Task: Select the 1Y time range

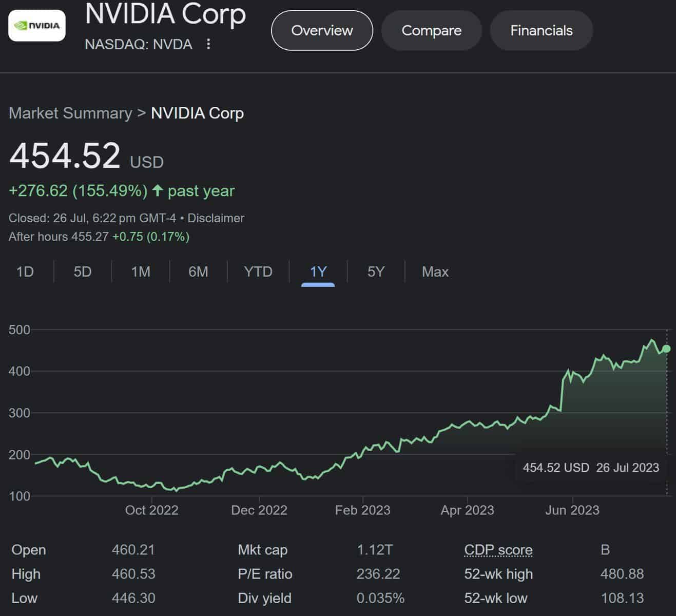Action: (x=318, y=272)
